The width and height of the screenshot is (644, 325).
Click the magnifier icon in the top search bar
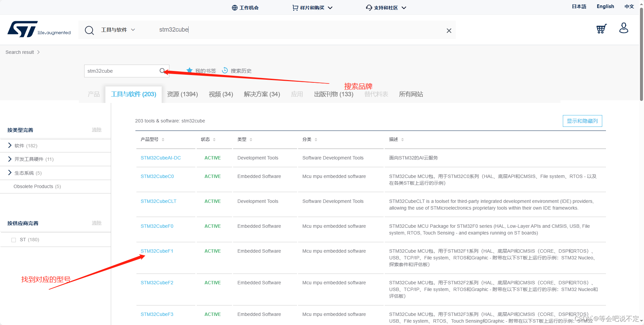(89, 30)
